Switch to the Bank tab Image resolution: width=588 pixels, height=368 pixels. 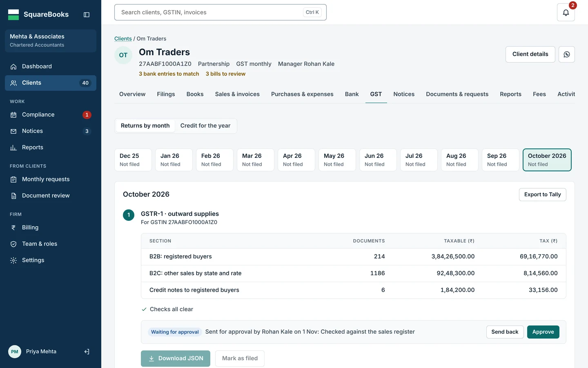(x=352, y=94)
